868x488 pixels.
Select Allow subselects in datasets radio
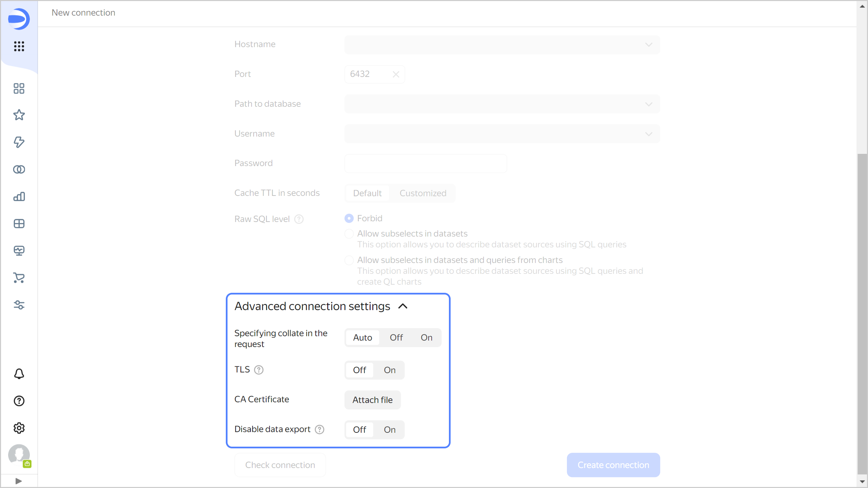point(349,234)
